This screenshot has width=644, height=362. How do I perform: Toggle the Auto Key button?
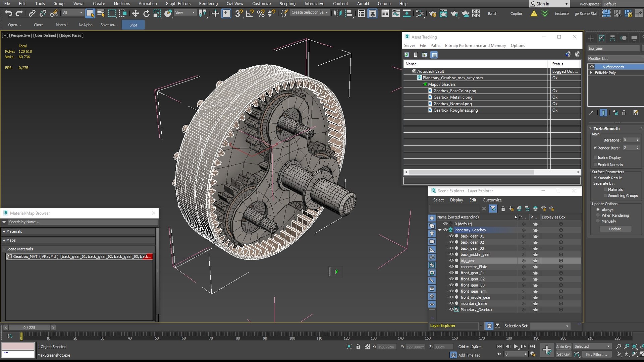tap(563, 347)
